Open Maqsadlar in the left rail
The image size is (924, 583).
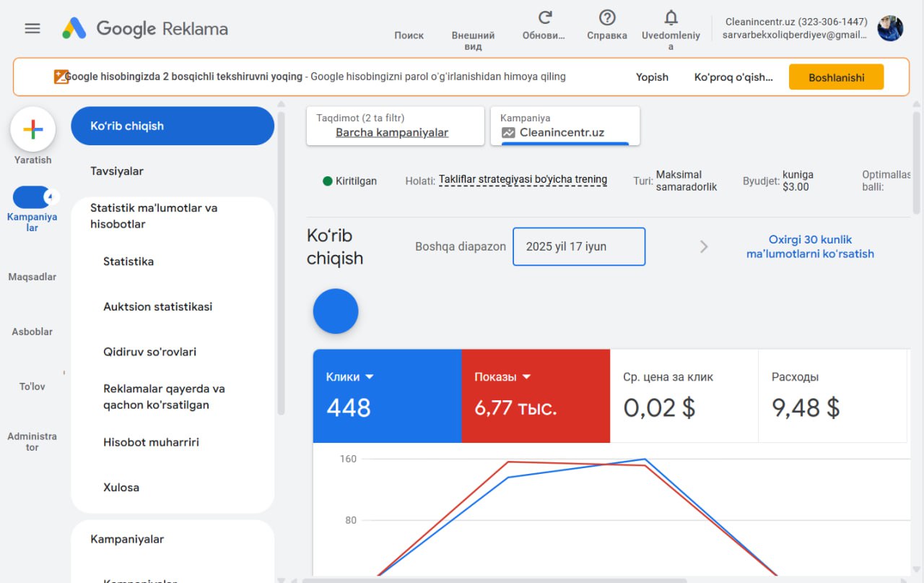tap(32, 277)
